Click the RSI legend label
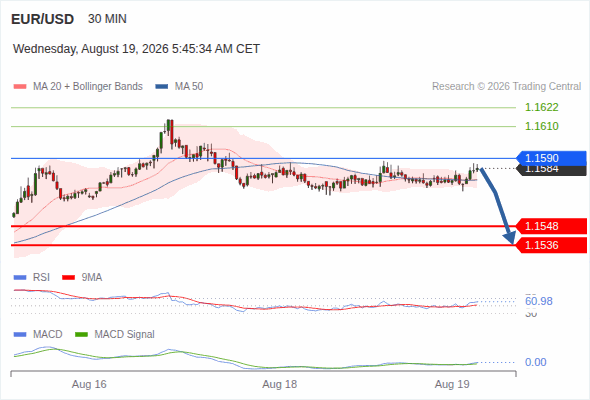Viewport: 590px width, 400px height. coord(41,278)
